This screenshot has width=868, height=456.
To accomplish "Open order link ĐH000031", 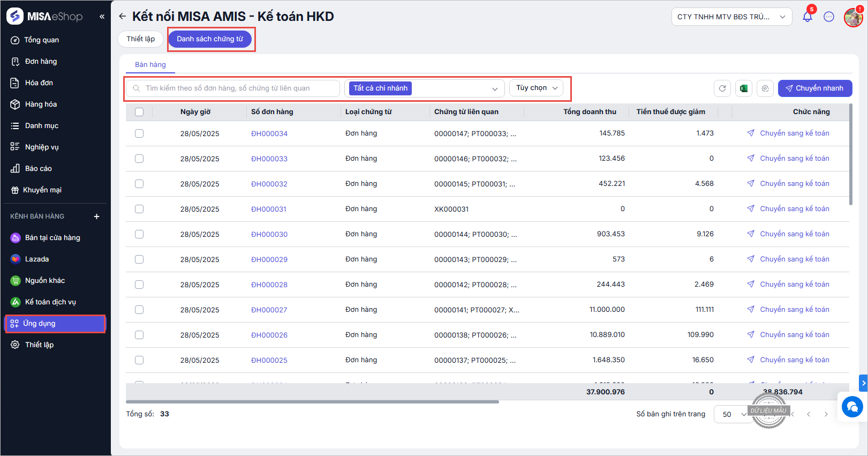I will click(x=269, y=209).
